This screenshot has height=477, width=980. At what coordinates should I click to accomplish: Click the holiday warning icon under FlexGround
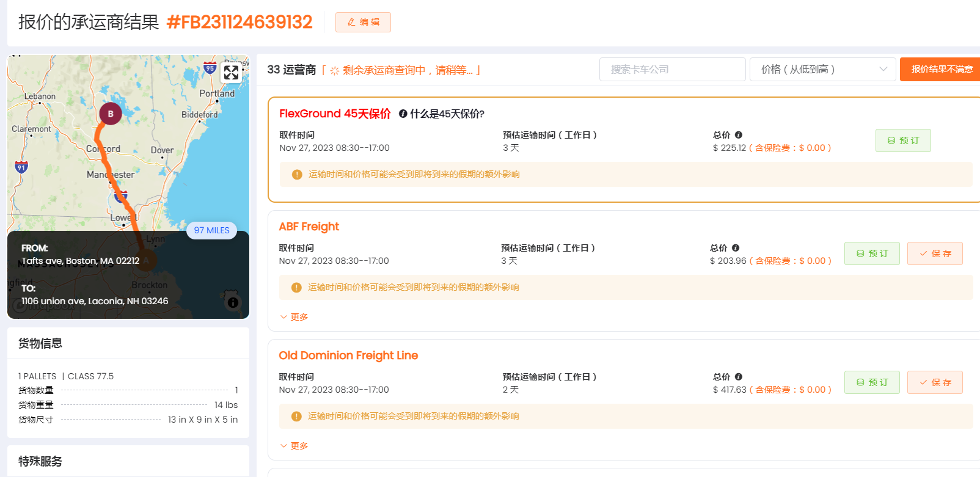coord(297,175)
